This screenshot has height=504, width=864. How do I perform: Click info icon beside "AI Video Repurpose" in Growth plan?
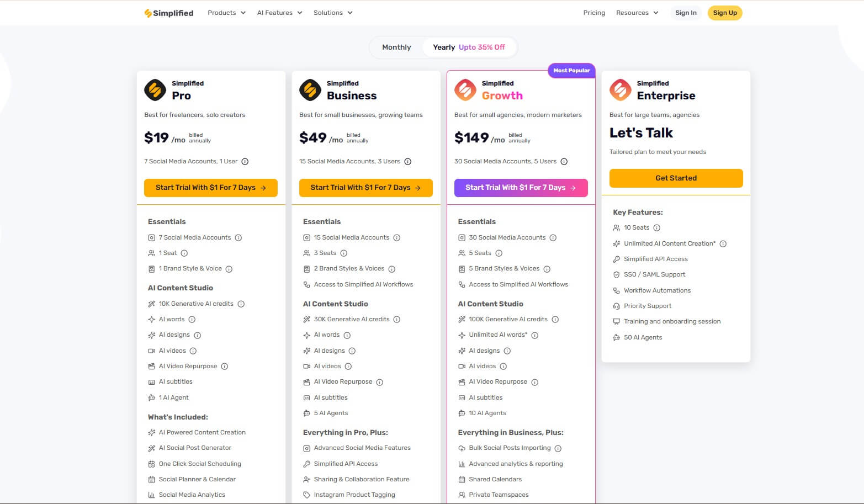535,382
